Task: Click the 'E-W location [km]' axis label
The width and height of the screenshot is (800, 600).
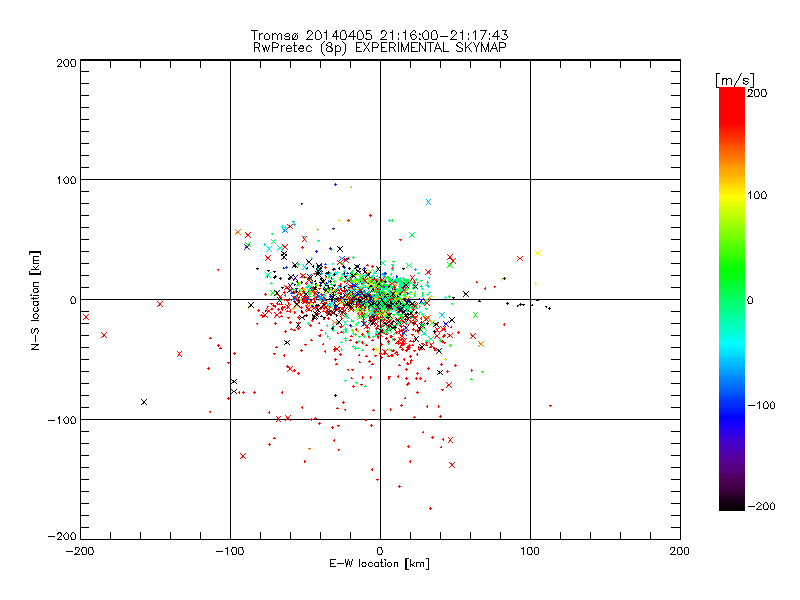Action: [x=379, y=564]
